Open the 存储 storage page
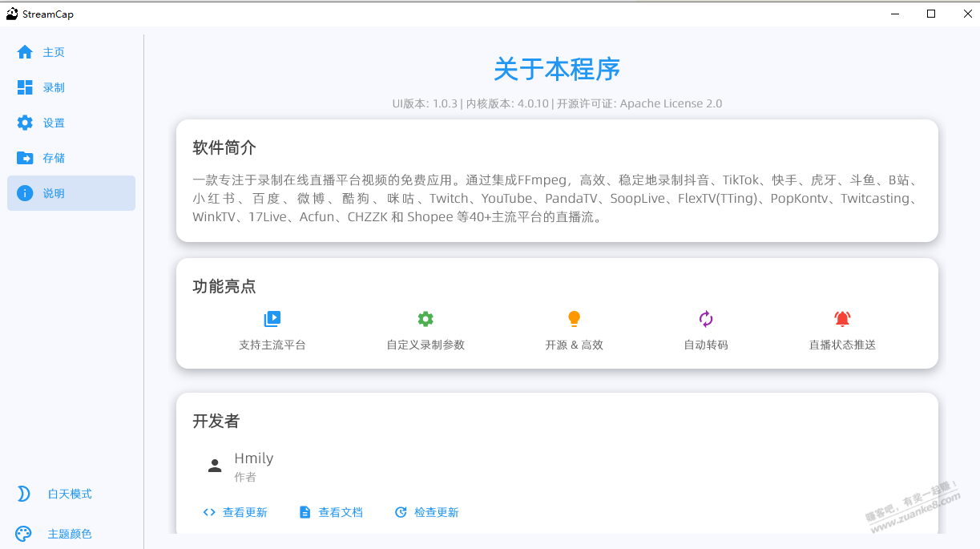Viewport: 980px width, 549px height. click(71, 158)
